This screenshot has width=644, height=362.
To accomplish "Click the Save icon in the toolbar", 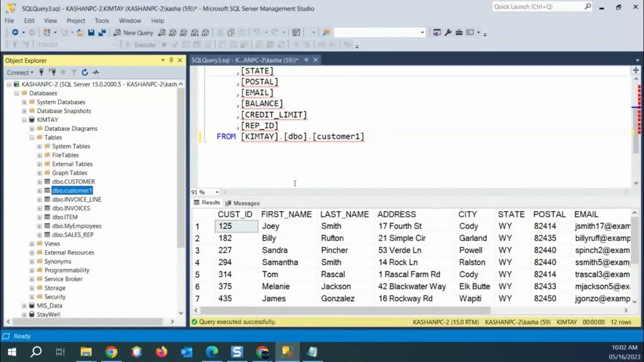I will (x=91, y=33).
